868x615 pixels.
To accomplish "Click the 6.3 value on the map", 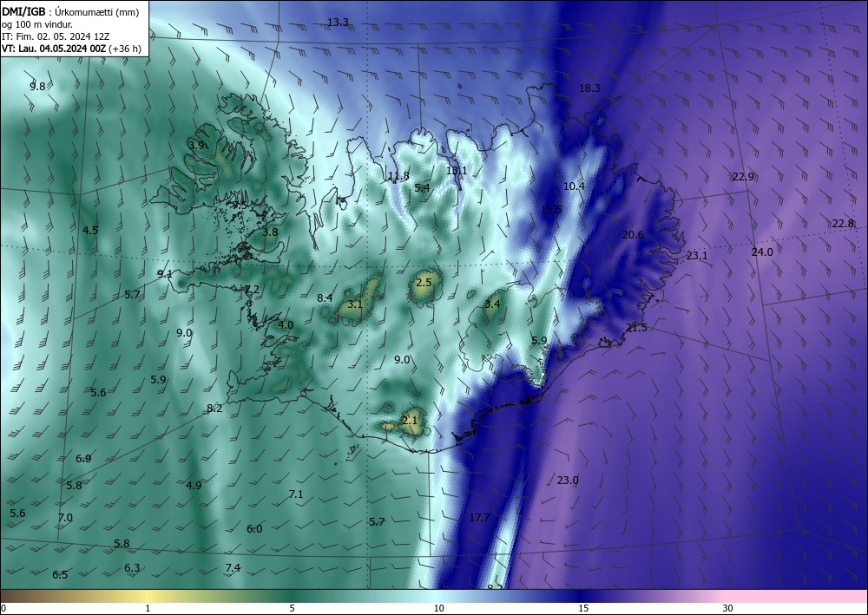I will pyautogui.click(x=132, y=567).
